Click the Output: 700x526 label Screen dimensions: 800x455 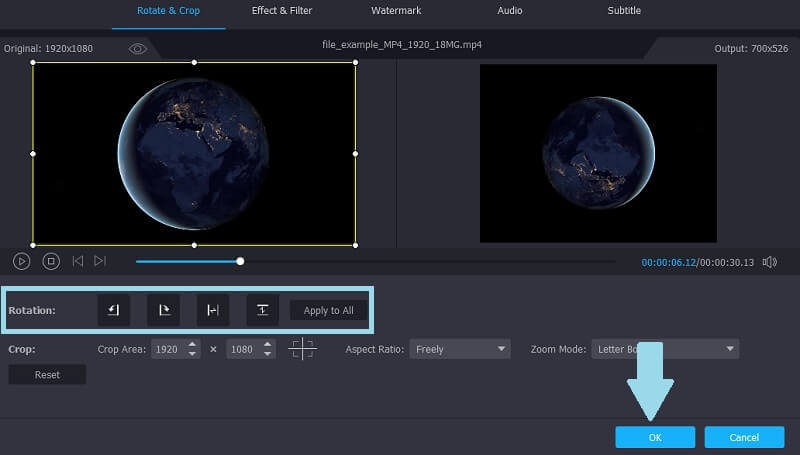tap(751, 48)
